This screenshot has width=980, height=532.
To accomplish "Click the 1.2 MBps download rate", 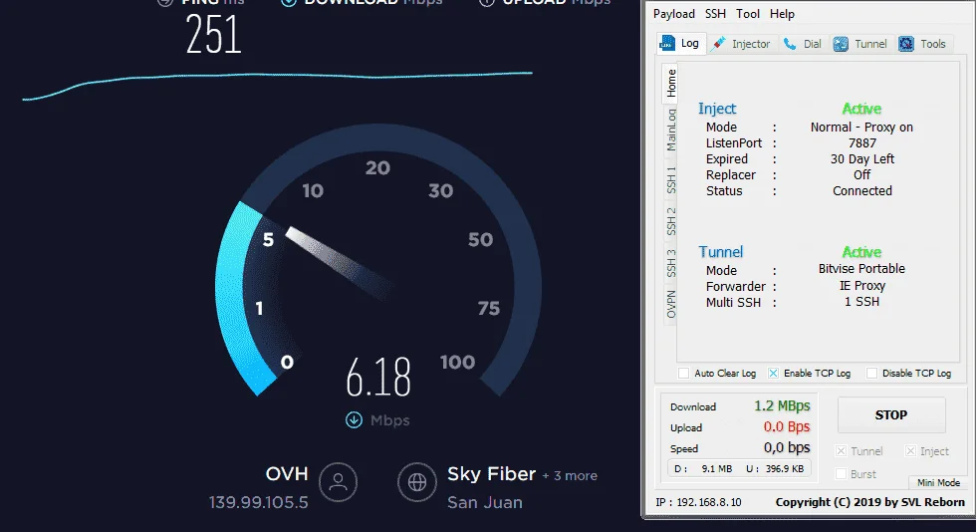I will click(x=782, y=406).
